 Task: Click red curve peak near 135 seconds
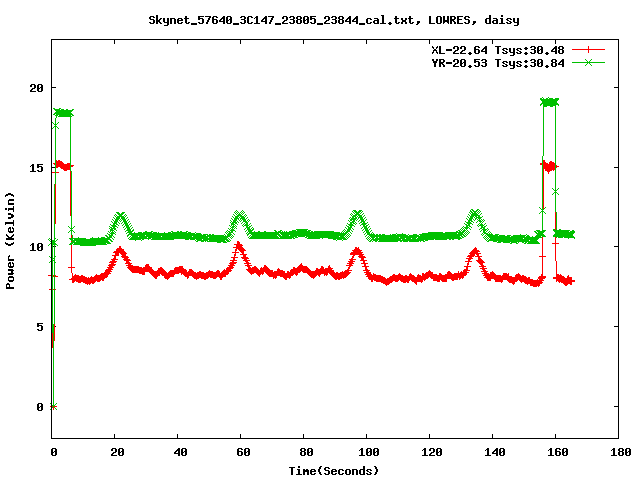[x=475, y=252]
